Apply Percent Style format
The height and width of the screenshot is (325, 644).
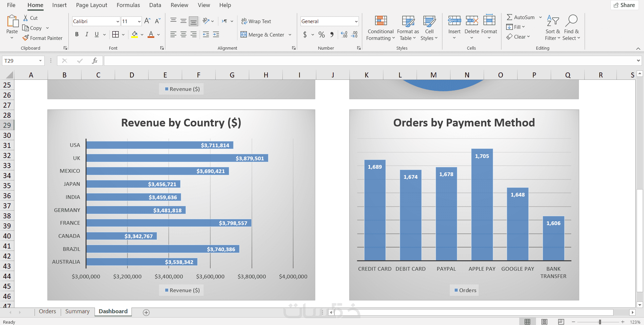(x=322, y=35)
